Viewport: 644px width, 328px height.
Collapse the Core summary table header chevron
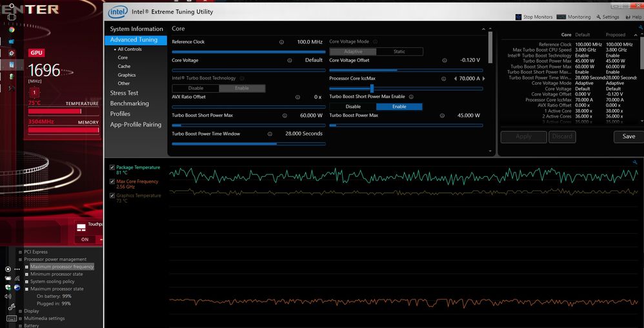(x=636, y=35)
